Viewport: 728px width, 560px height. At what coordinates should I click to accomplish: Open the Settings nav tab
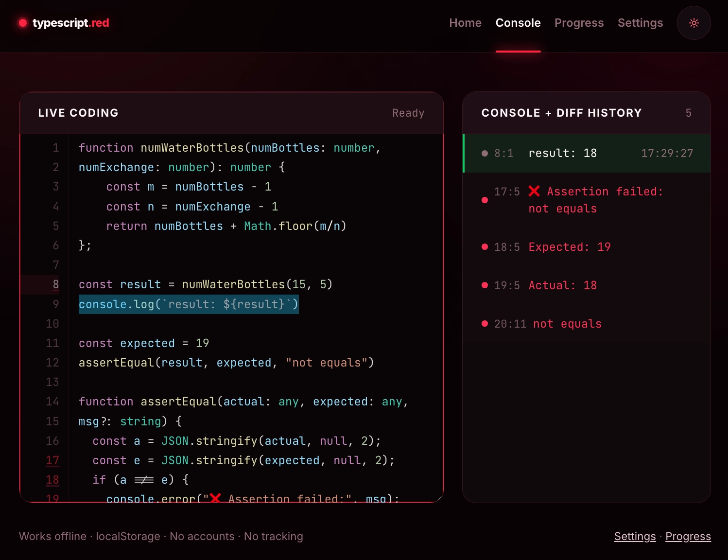pos(640,23)
